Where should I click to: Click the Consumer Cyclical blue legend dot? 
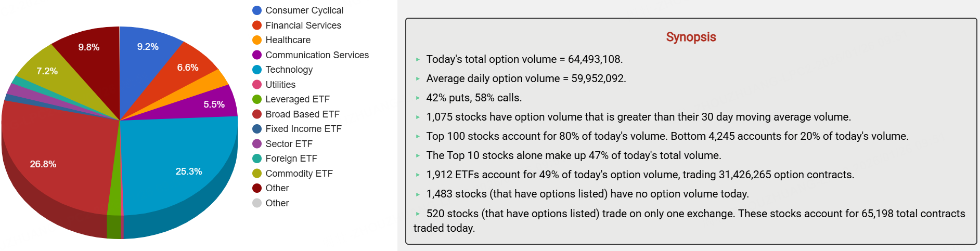click(257, 10)
